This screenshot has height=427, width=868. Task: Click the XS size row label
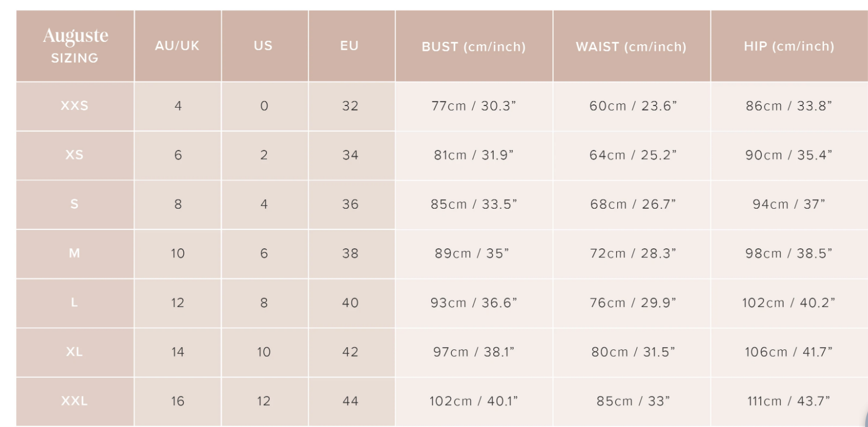(75, 155)
